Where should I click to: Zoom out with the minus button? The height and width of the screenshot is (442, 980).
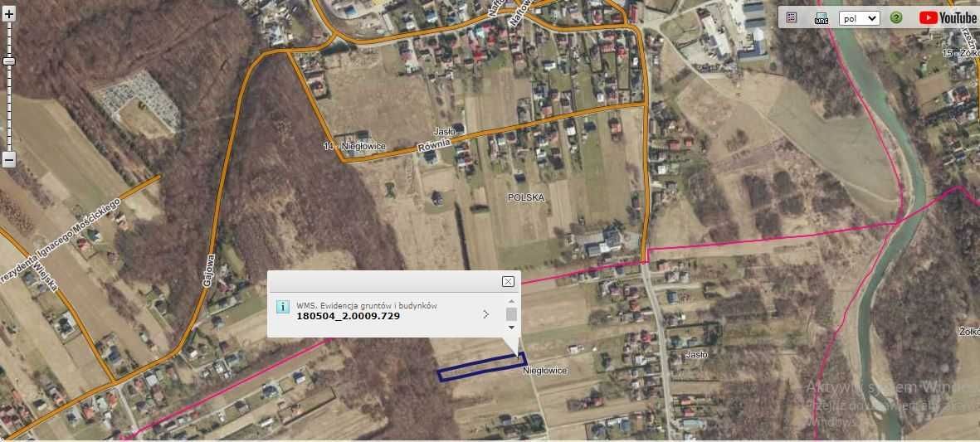tap(9, 160)
